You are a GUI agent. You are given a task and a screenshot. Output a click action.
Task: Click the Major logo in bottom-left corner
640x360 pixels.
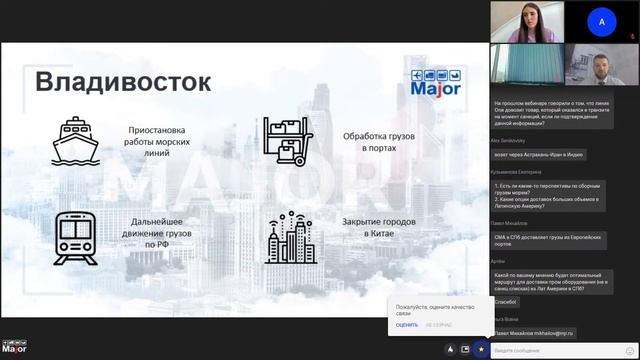click(x=14, y=347)
